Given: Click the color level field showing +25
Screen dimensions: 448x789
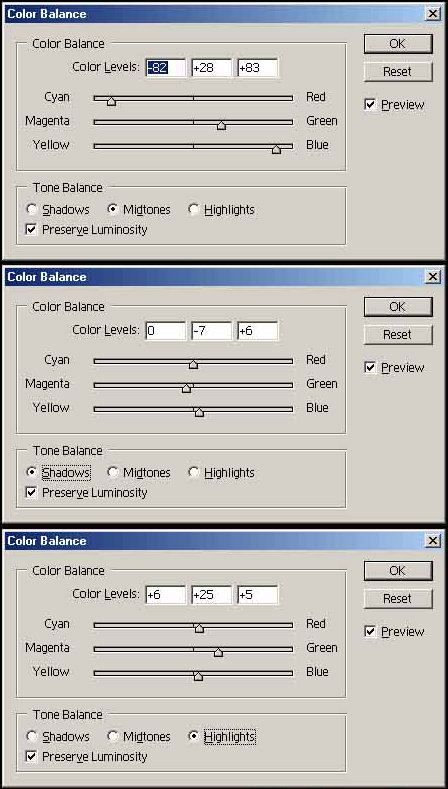Looking at the screenshot, I should [x=211, y=595].
